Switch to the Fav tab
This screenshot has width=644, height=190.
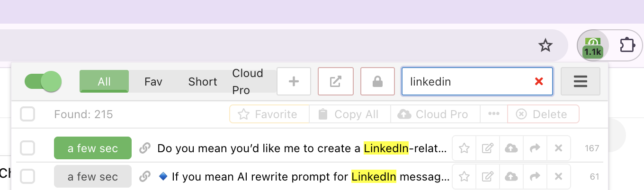point(153,81)
